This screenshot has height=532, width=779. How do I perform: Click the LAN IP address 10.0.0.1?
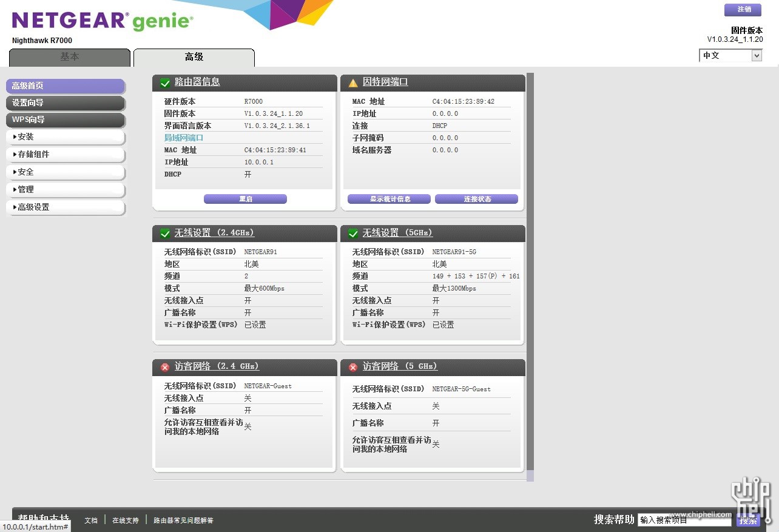[259, 163]
